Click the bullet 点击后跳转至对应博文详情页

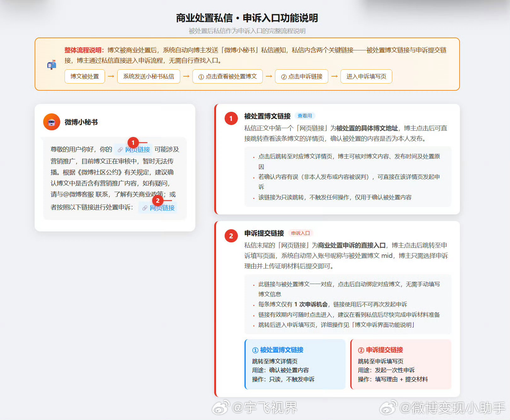coord(349,162)
